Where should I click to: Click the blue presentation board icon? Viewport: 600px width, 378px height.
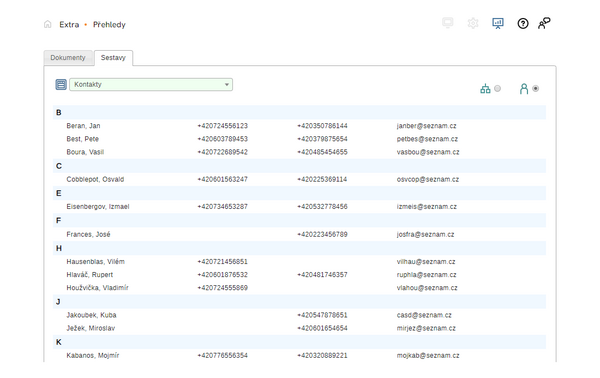[x=498, y=23]
